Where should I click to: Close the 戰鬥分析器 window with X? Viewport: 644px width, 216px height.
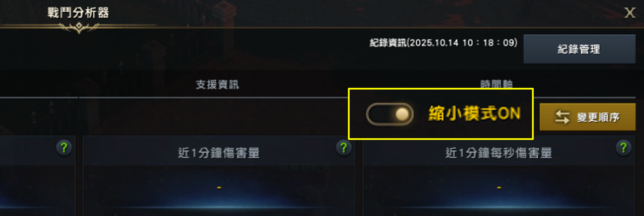pos(630,13)
